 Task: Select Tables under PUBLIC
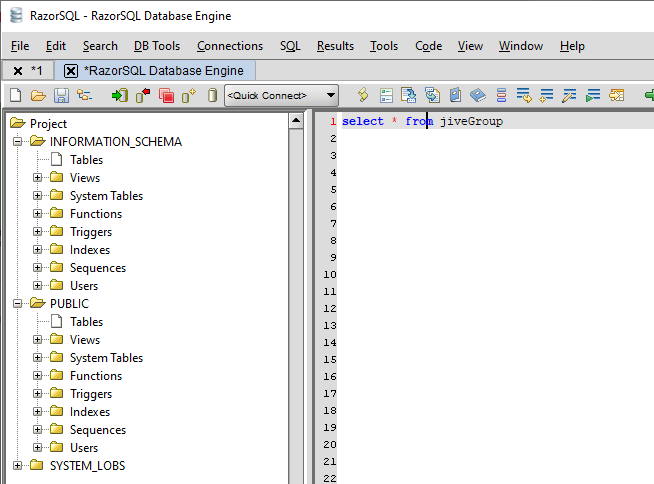86,322
